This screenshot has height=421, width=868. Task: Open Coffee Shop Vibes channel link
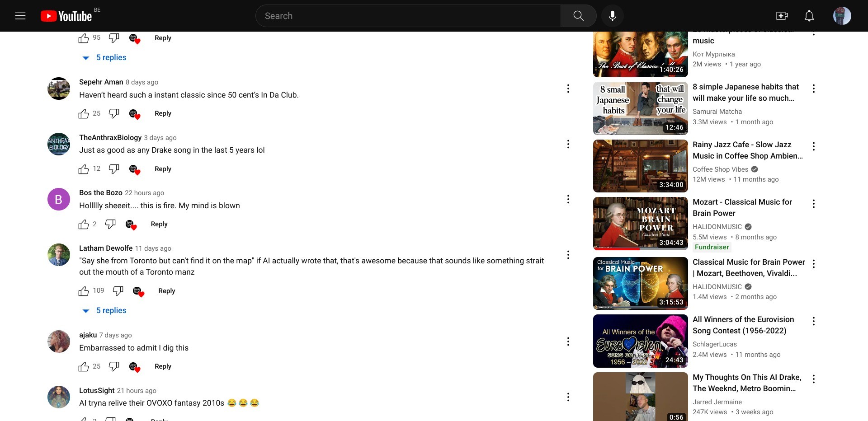pos(720,169)
